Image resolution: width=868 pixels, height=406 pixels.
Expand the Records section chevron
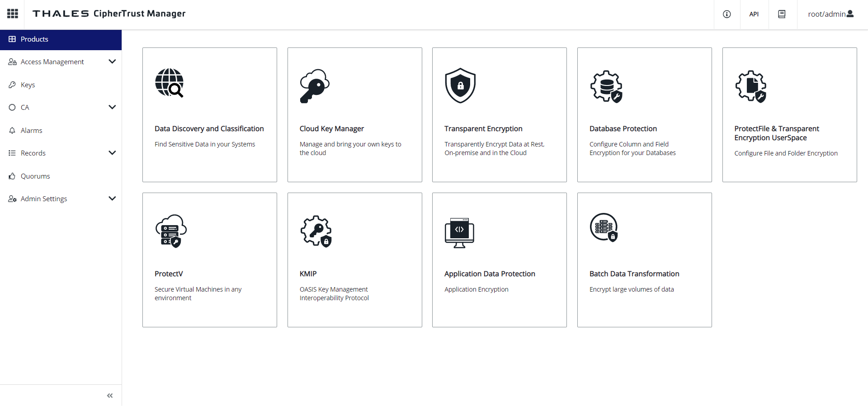(112, 153)
